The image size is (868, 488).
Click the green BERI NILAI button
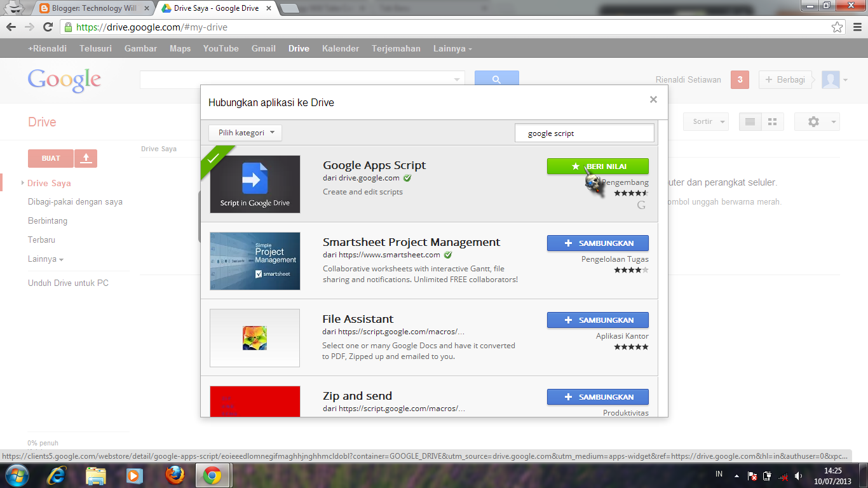[598, 166]
